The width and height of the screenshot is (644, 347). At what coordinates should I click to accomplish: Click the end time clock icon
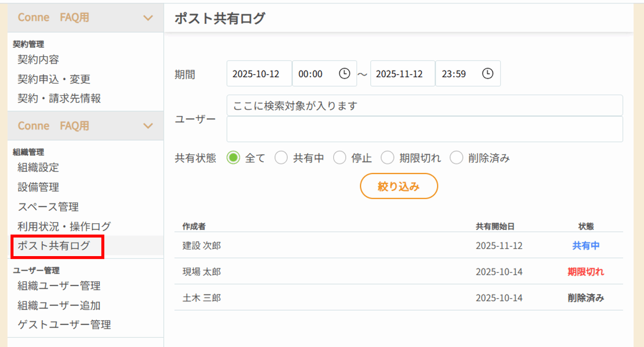point(488,74)
